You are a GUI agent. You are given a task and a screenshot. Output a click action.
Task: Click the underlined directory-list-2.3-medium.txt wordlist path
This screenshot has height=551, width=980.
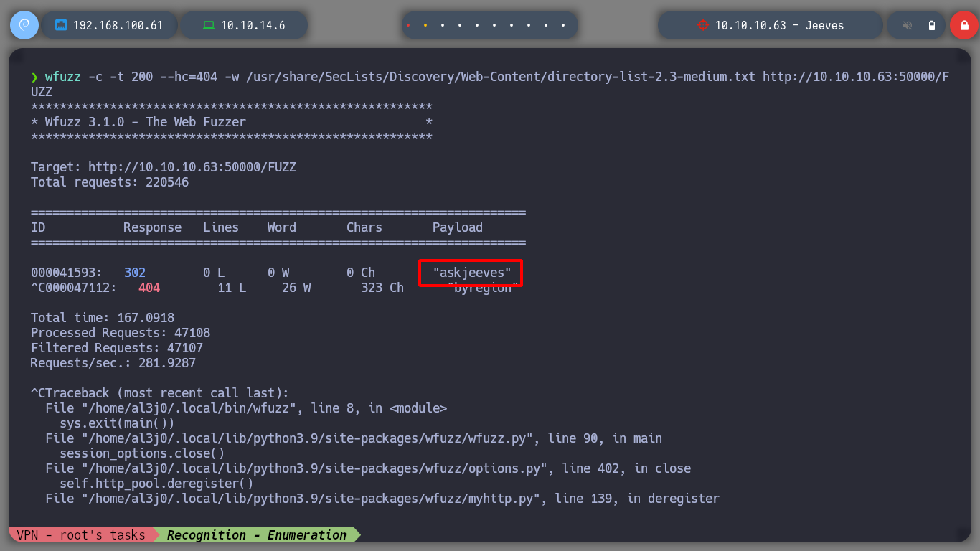[x=501, y=77]
